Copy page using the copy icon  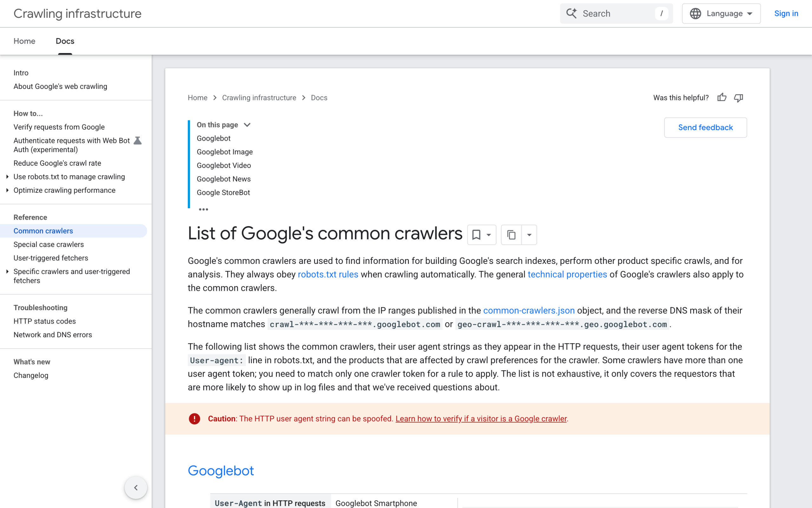tap(511, 235)
